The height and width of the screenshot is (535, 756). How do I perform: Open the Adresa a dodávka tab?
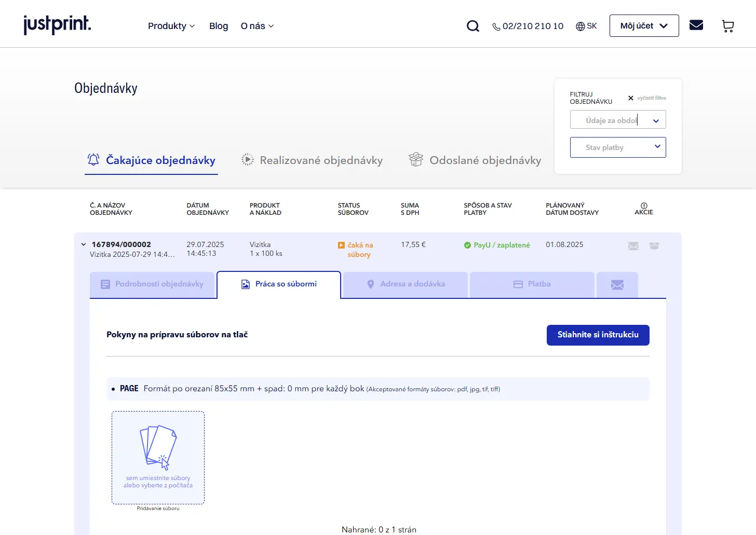406,284
